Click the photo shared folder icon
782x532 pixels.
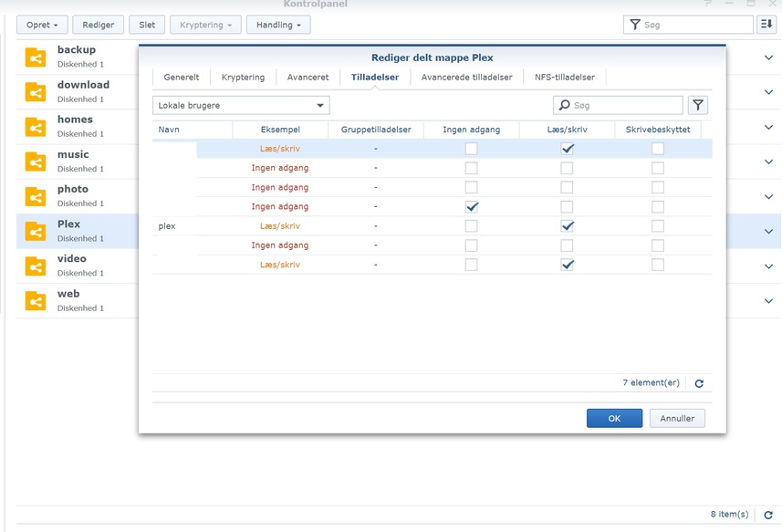pos(36,197)
